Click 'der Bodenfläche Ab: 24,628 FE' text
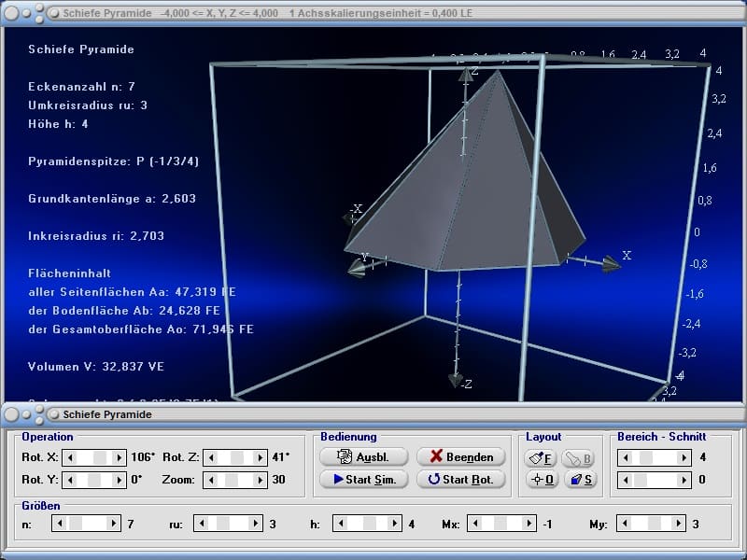 point(124,311)
